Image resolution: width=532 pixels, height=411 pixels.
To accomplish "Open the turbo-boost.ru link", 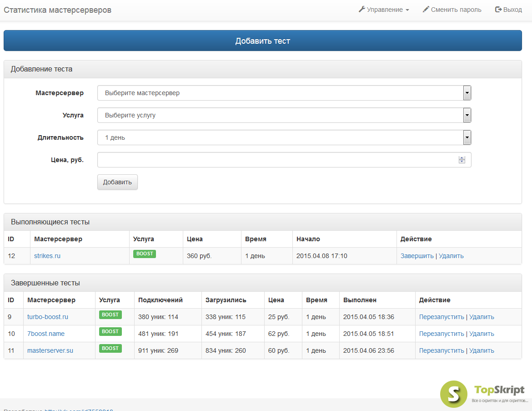I will [47, 317].
